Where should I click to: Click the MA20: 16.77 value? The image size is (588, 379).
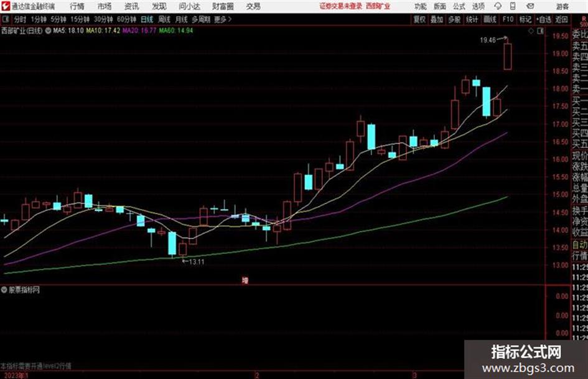point(139,30)
